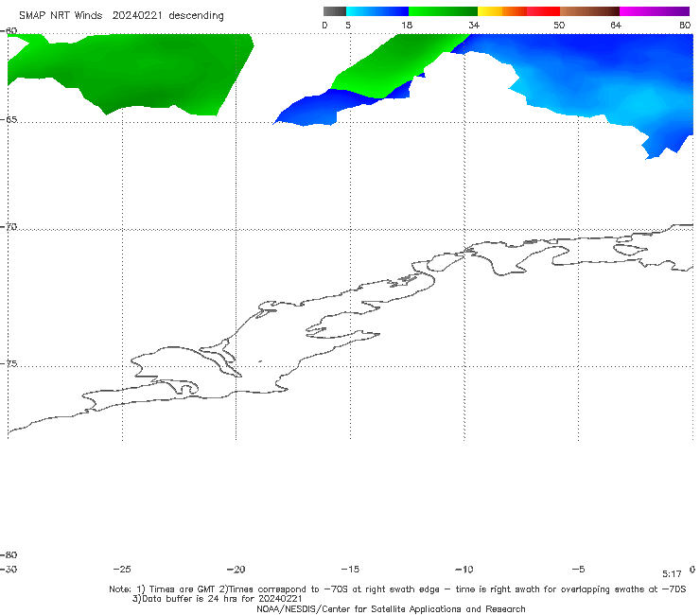The height and width of the screenshot is (615, 700).
Task: Click the gray segment of the wind color bar
Action: coord(335,11)
